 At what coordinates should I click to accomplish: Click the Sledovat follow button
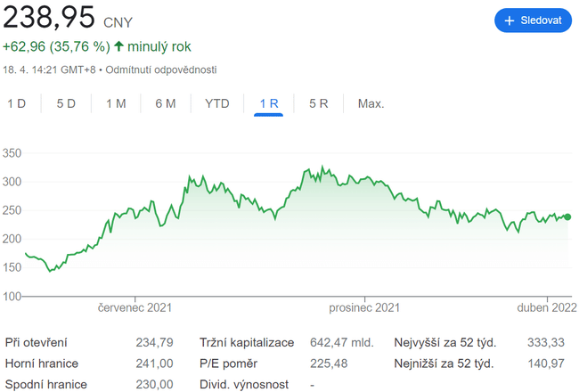533,20
